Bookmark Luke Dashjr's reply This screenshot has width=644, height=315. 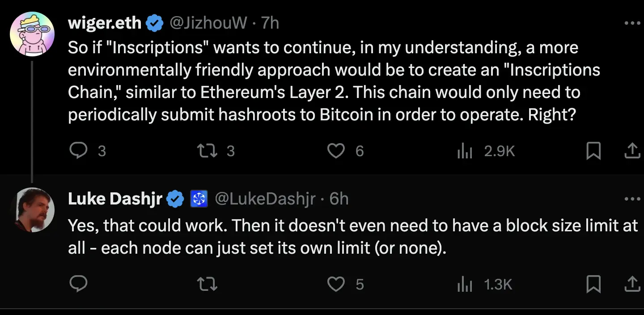593,284
